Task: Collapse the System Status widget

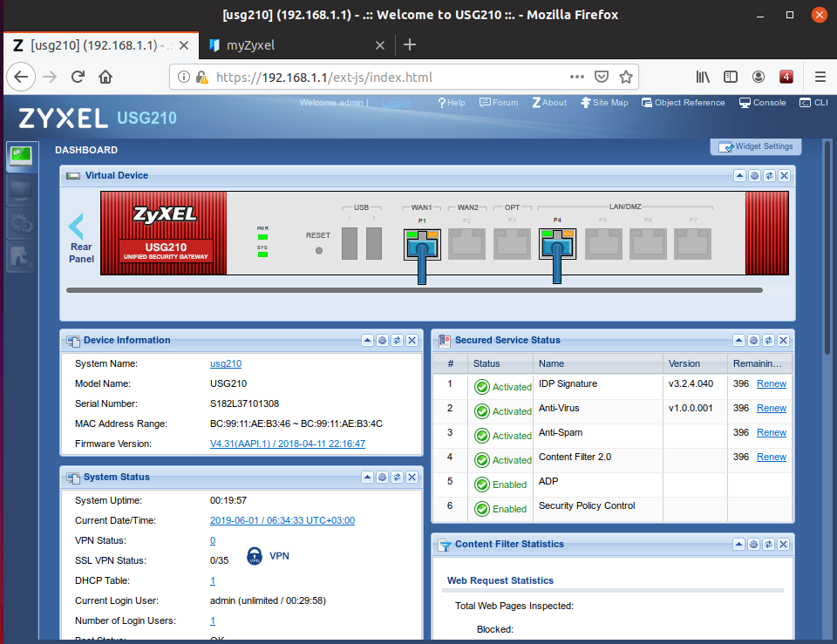Action: click(367, 477)
